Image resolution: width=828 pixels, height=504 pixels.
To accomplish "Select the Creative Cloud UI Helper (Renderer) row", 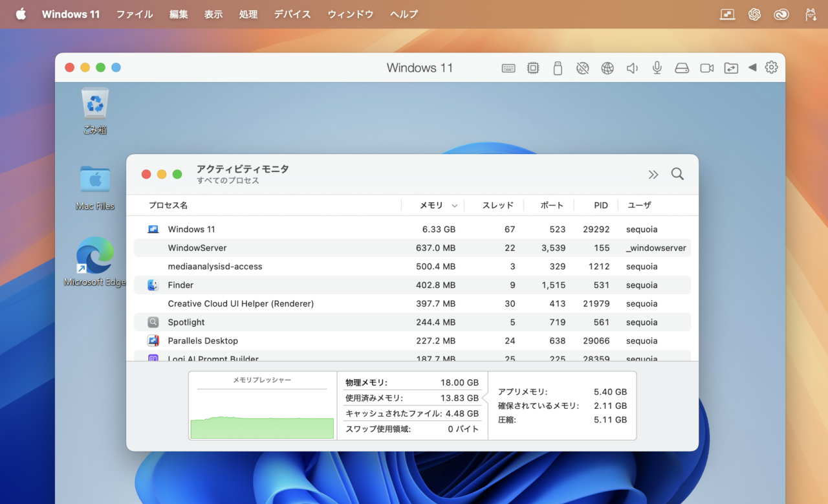I will (412, 303).
